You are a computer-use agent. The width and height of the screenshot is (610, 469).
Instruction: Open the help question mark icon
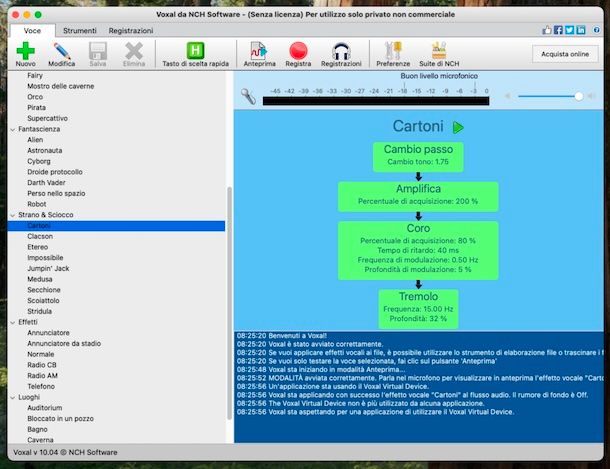pyautogui.click(x=596, y=30)
